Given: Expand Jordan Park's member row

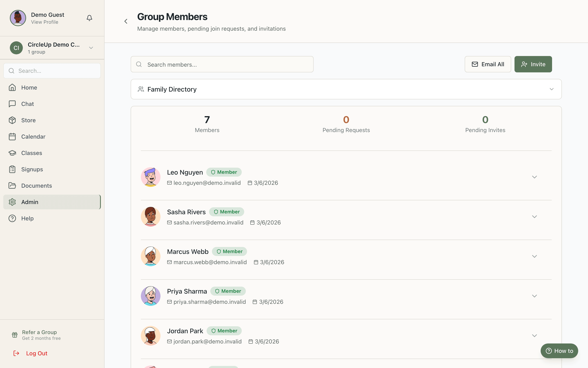Looking at the screenshot, I should coord(534,336).
